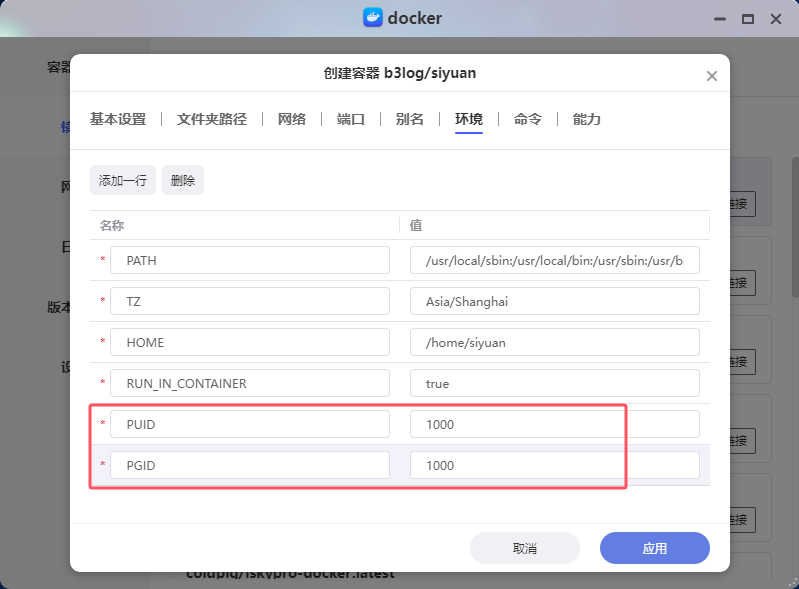Switch to the 命令 tab
Image resolution: width=799 pixels, height=589 pixels.
pyautogui.click(x=528, y=119)
